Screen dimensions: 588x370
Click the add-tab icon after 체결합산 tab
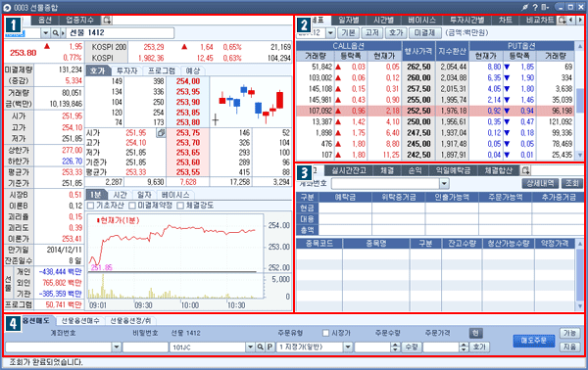click(525, 170)
